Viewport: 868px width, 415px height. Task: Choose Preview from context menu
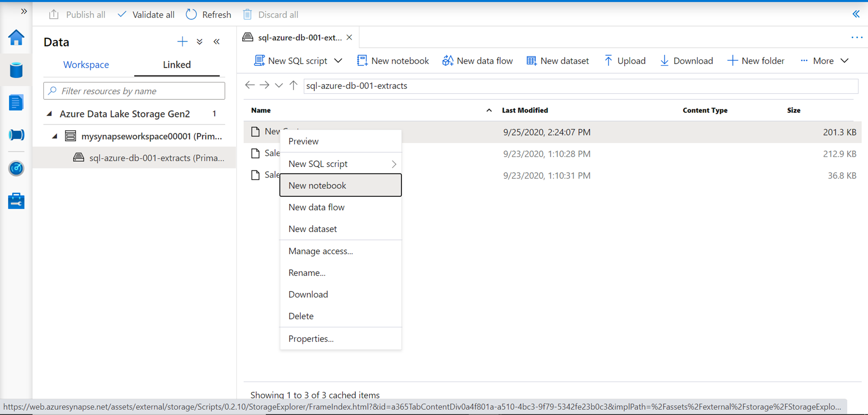coord(341,141)
